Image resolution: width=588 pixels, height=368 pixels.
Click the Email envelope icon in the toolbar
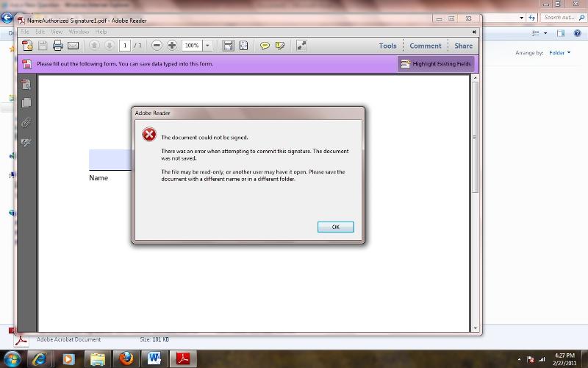point(73,46)
